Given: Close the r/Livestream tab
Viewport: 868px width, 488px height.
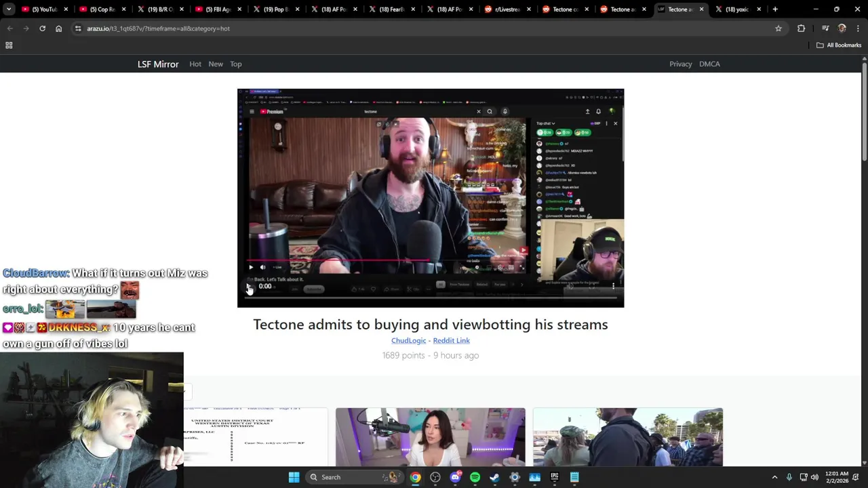Looking at the screenshot, I should click(528, 9).
